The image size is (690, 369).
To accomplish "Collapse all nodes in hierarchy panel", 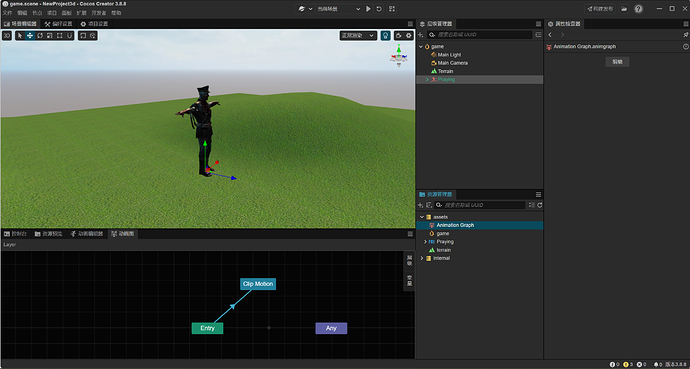I will [x=538, y=35].
